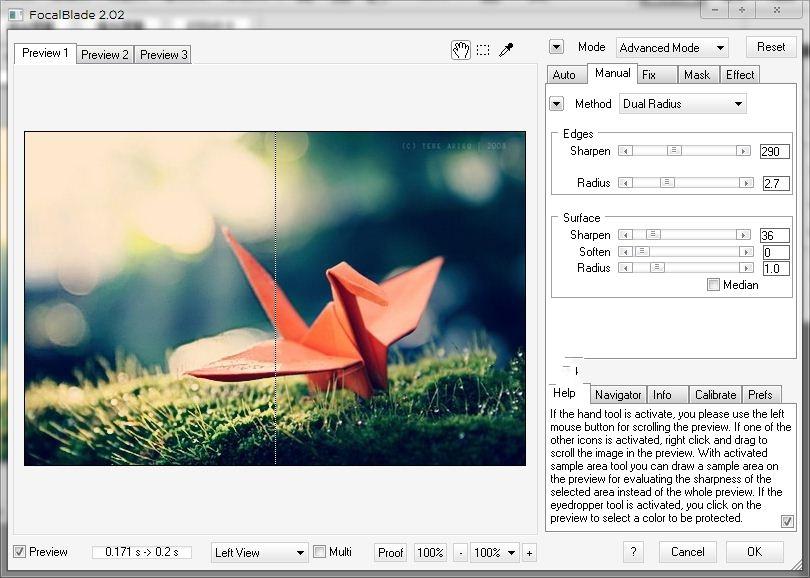Click the origami crane preview image
810x578 pixels.
(x=275, y=299)
